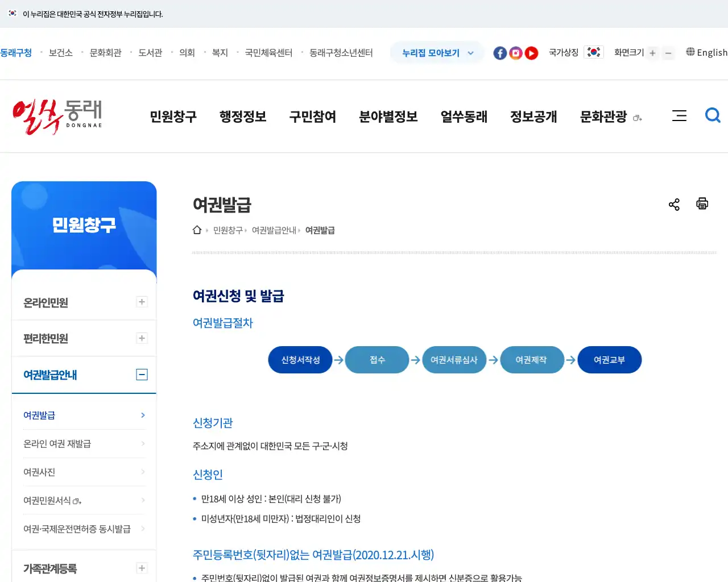Go to 도서관 site link

tap(151, 53)
